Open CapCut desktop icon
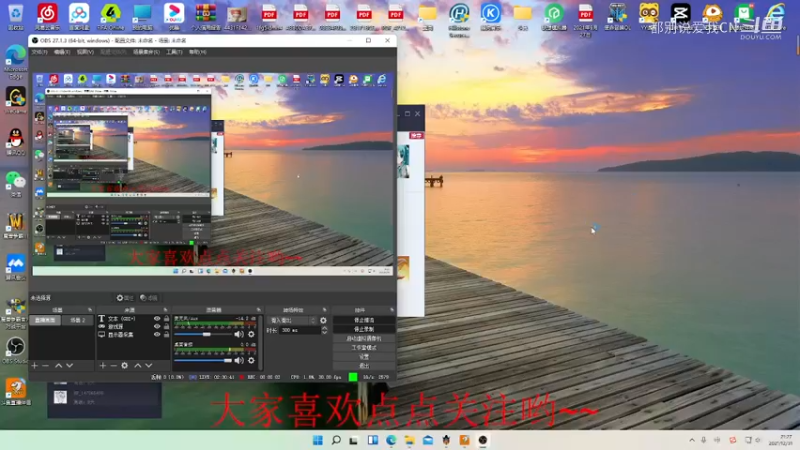The image size is (800, 450). point(680,15)
